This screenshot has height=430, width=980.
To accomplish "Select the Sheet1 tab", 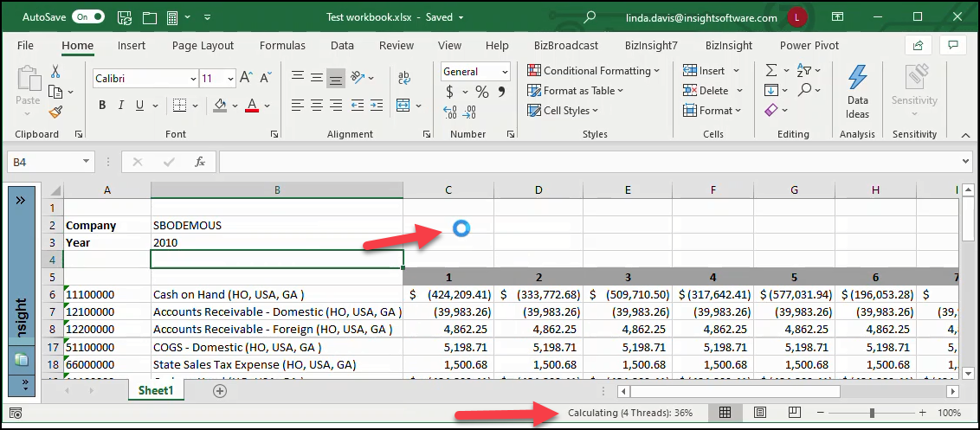I will coord(156,390).
